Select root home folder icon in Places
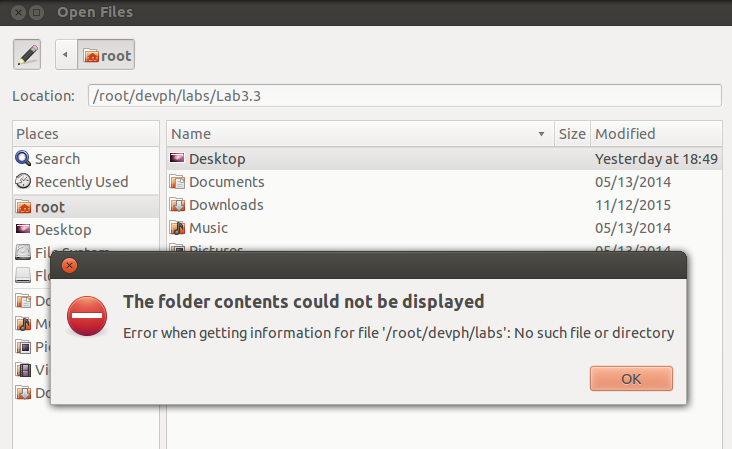The height and width of the screenshot is (449, 732). click(23, 207)
